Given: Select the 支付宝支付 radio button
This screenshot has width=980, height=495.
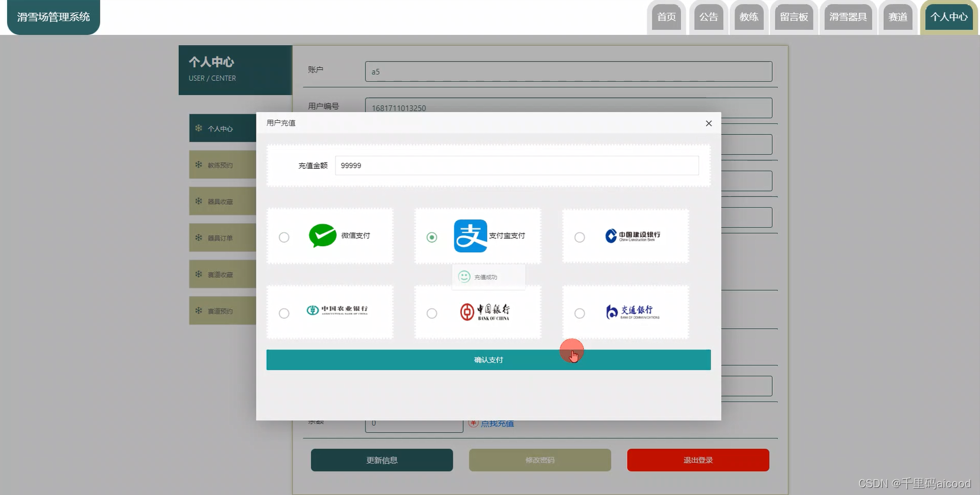Looking at the screenshot, I should coord(432,237).
